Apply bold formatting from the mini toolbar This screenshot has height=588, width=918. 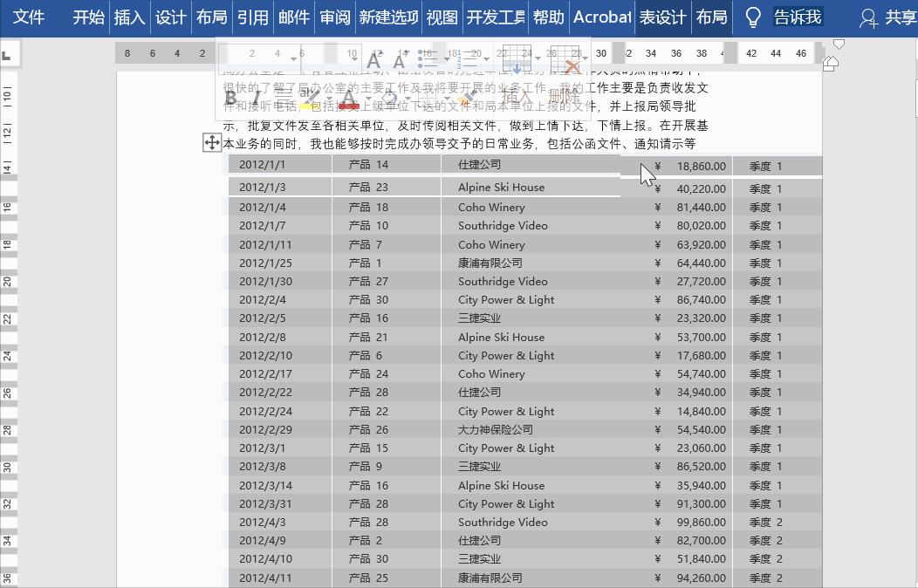point(229,98)
